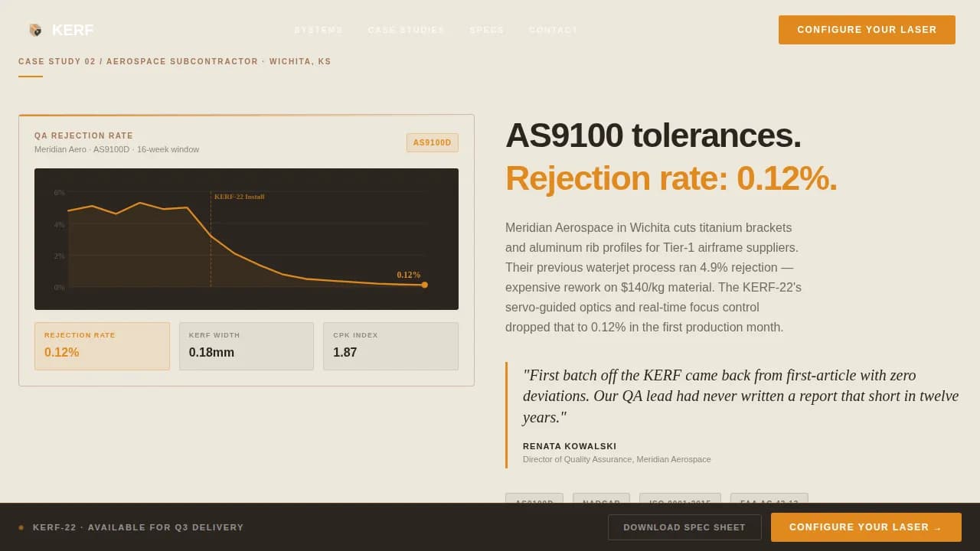
Task: Select the CPK INDEX 1.87 stat card
Action: [390, 346]
